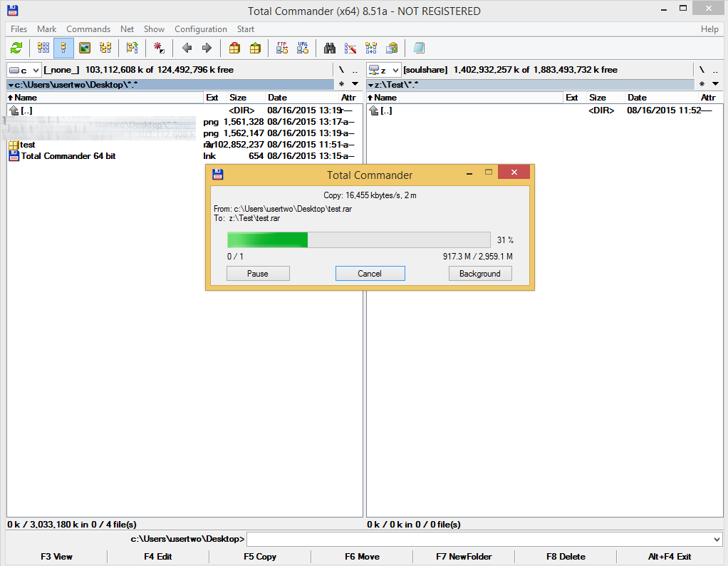Image resolution: width=728 pixels, height=566 pixels.
Task: Click the right panel parent folder [..] icon
Action: pyautogui.click(x=374, y=110)
